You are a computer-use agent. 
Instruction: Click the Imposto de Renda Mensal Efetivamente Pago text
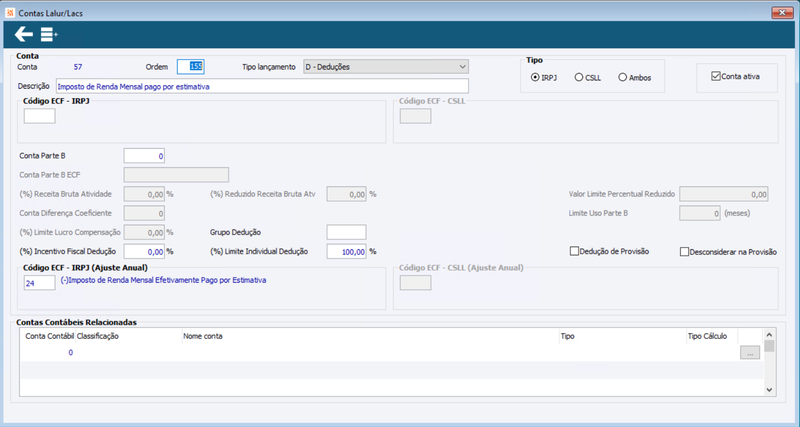pos(163,280)
